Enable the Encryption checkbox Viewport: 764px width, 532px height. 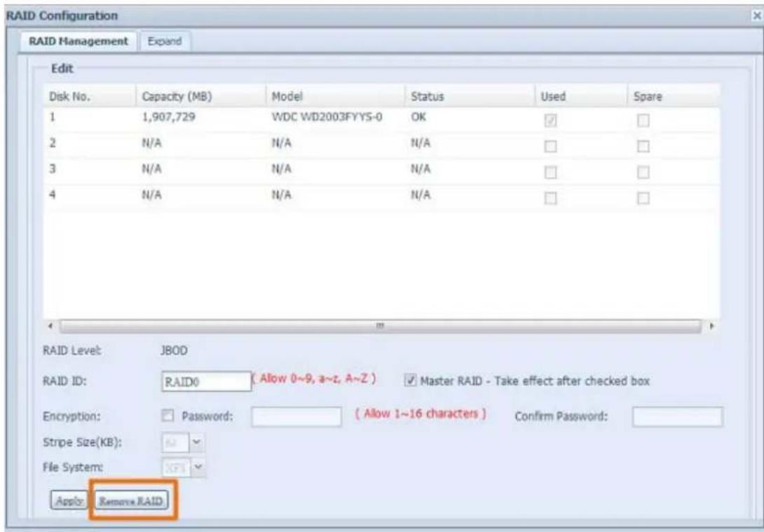click(x=168, y=416)
